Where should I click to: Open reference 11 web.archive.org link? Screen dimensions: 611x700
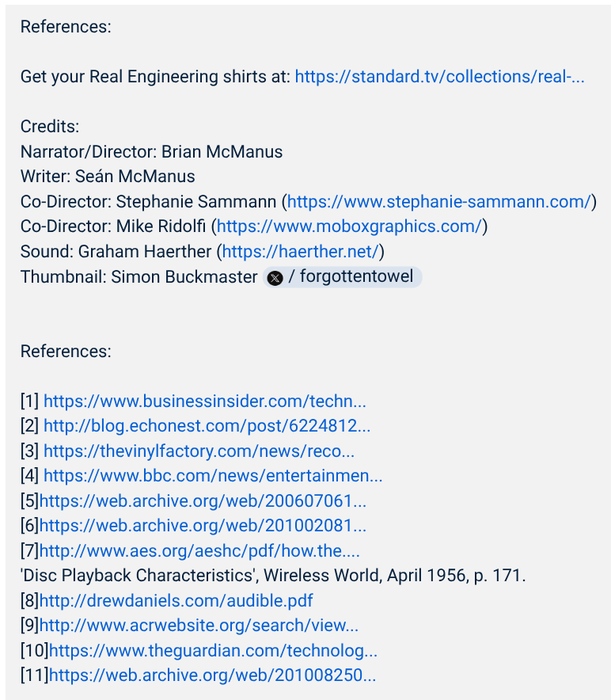212,675
